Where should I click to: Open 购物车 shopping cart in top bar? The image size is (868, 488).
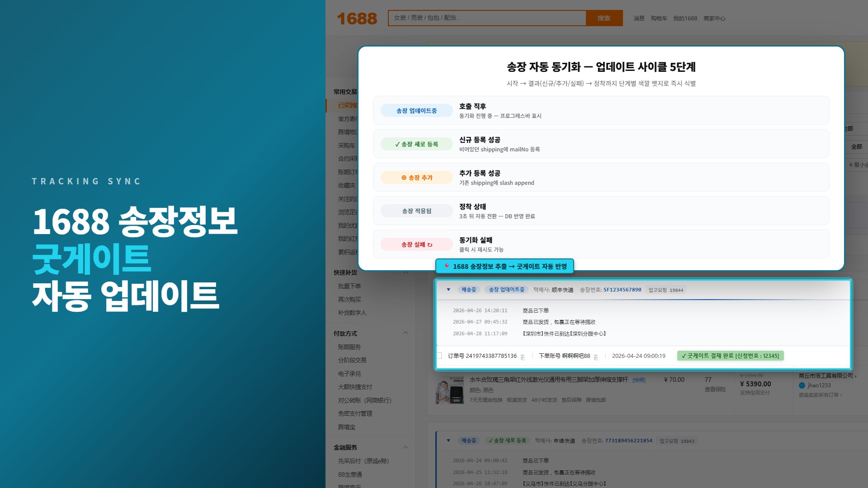coord(659,19)
